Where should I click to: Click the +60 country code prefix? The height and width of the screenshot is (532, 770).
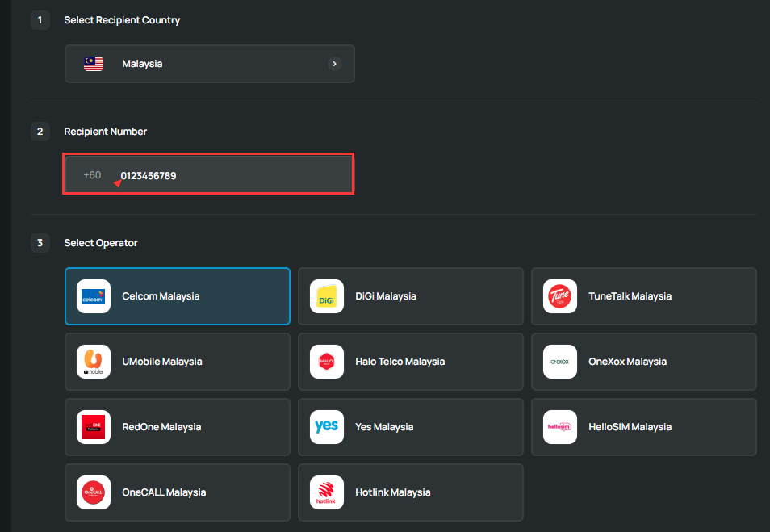coord(92,175)
